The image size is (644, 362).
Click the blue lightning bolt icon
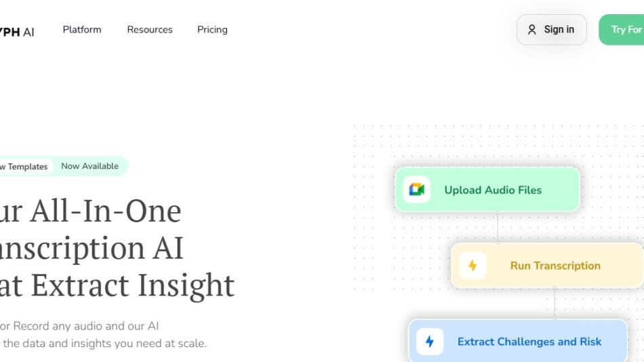point(429,342)
